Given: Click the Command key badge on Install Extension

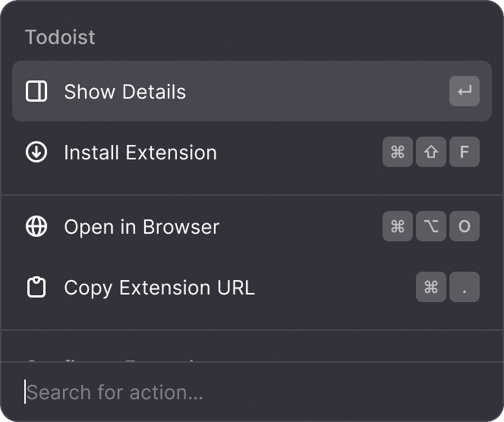Looking at the screenshot, I should [398, 153].
